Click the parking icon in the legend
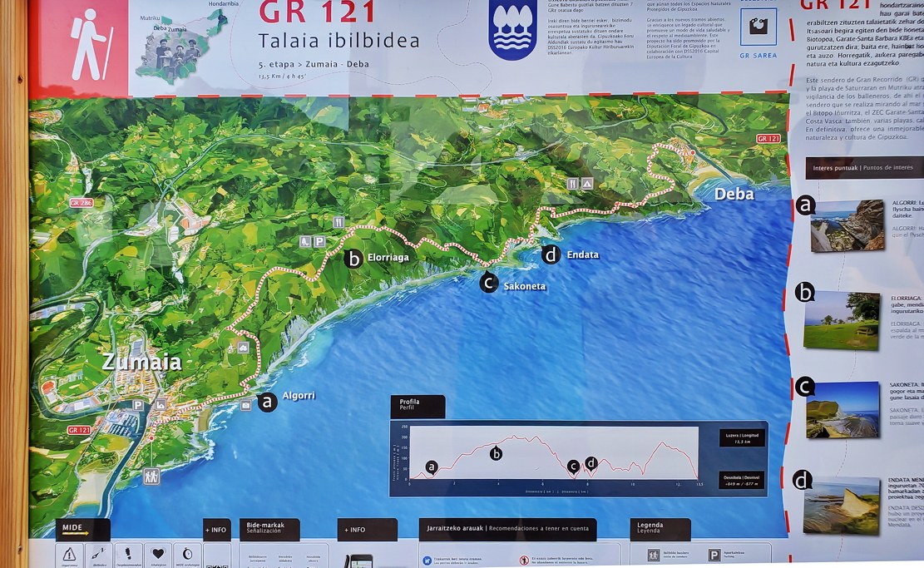 click(x=714, y=555)
